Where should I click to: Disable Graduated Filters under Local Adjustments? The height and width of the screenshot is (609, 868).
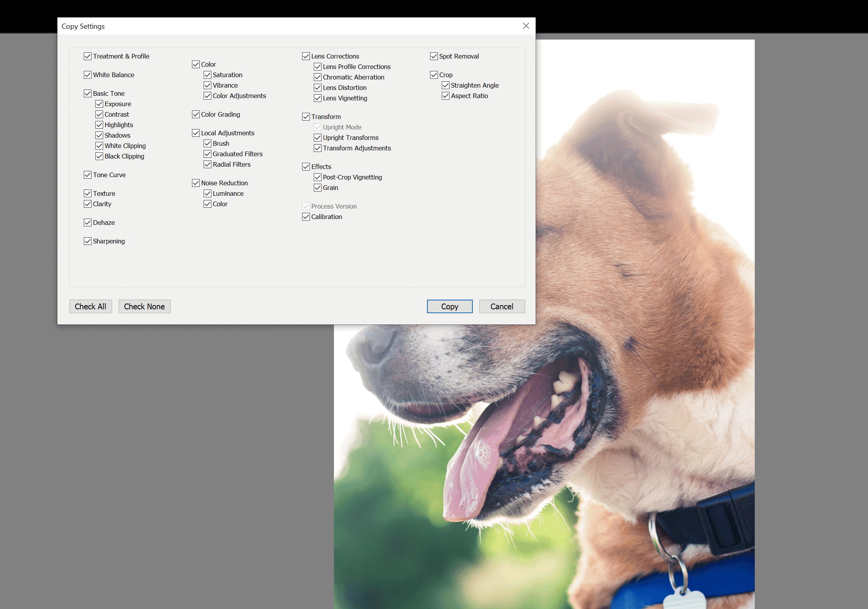click(x=207, y=154)
